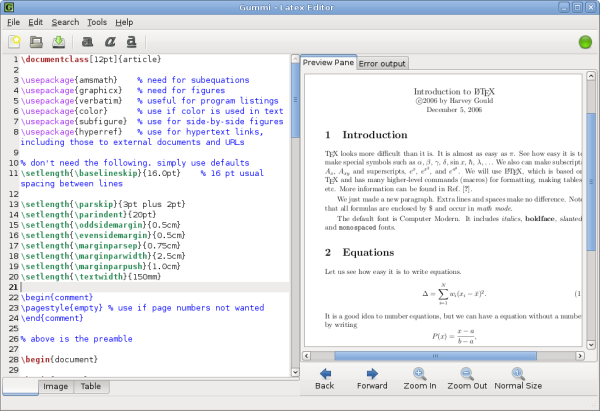The width and height of the screenshot is (600, 411).
Task: Click the editor scrollbar down arrow
Action: click(295, 372)
